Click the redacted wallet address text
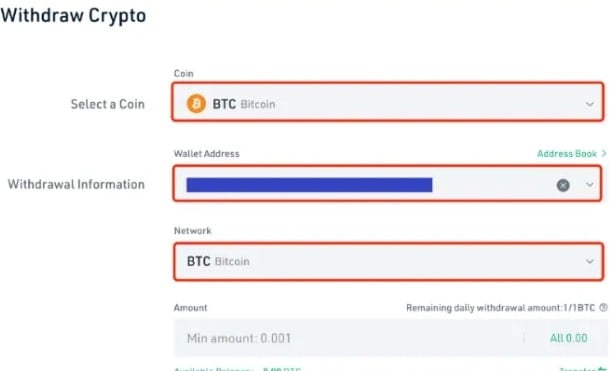This screenshot has height=371, width=610. coord(309,185)
